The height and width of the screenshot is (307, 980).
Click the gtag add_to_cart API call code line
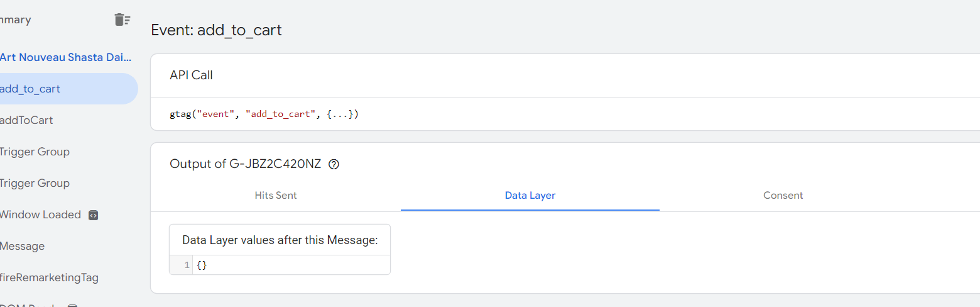click(264, 114)
